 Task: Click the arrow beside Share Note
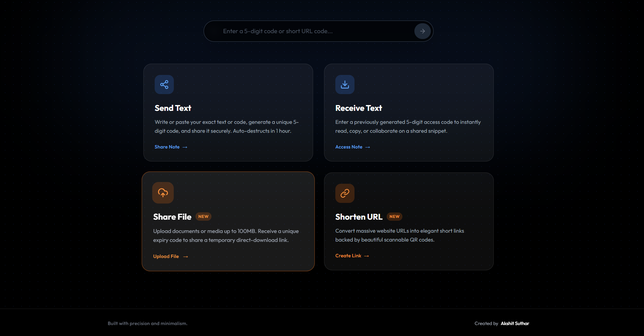pyautogui.click(x=185, y=147)
